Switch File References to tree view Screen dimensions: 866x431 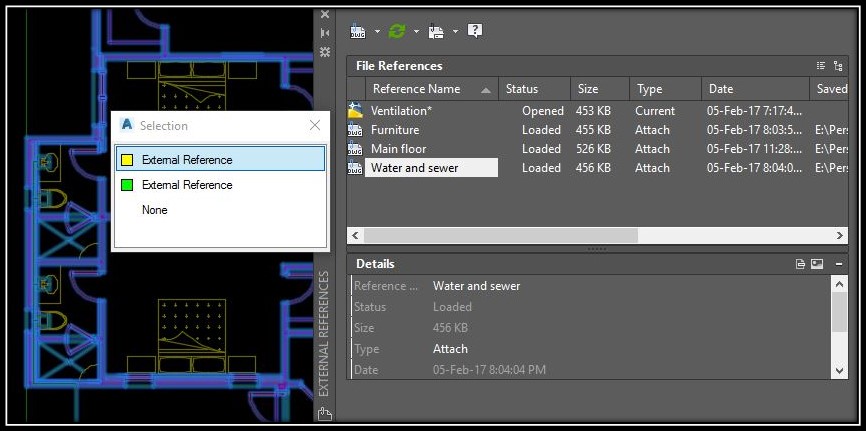(838, 66)
